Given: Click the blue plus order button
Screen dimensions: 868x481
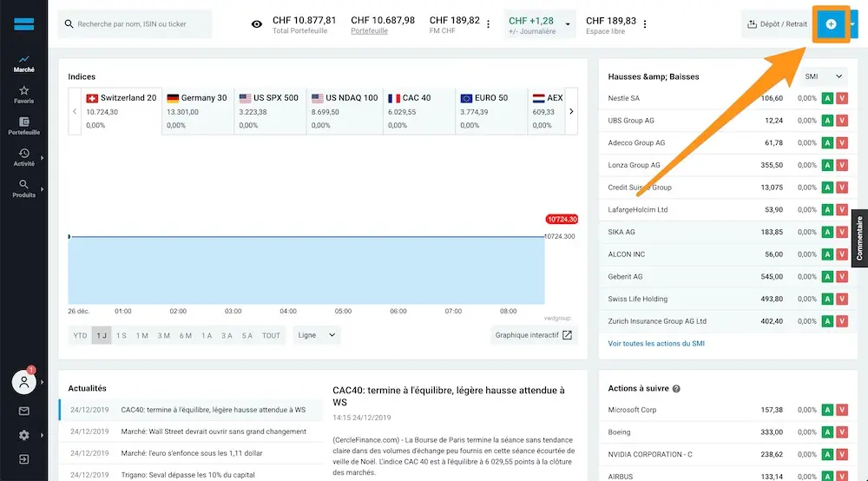Looking at the screenshot, I should (x=831, y=23).
